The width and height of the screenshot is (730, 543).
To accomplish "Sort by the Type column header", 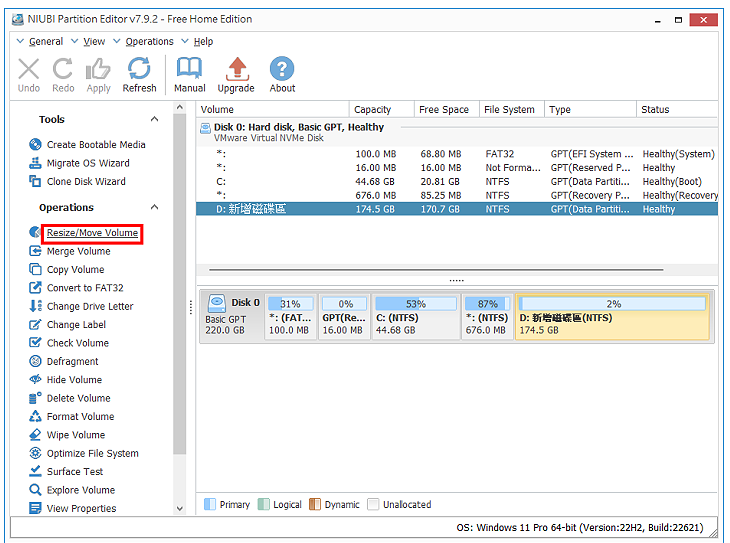I will [590, 109].
